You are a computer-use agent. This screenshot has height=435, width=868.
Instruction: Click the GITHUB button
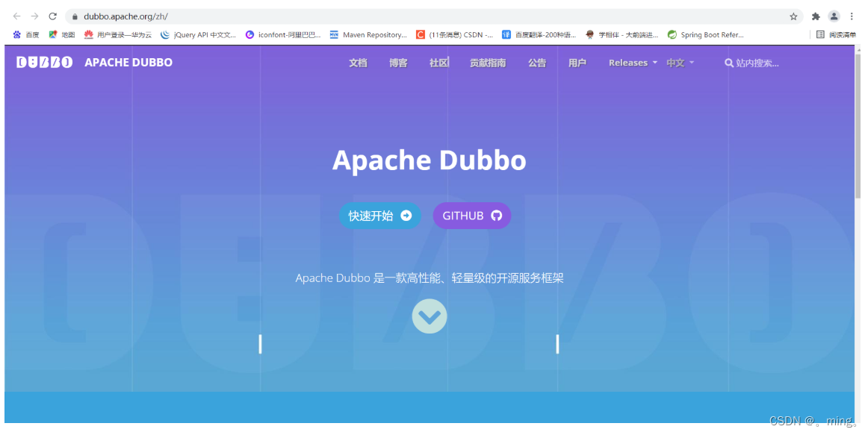(x=471, y=216)
